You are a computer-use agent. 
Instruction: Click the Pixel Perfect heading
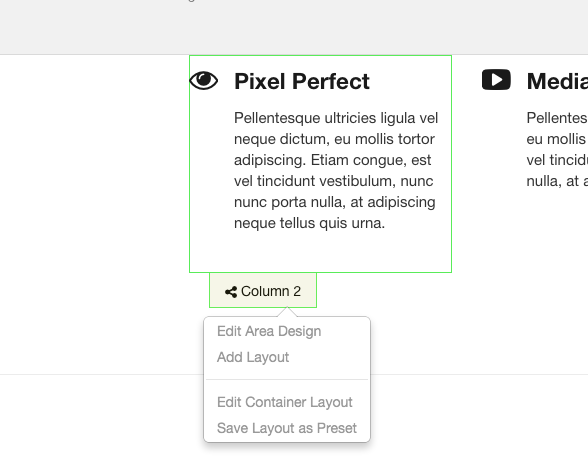tap(302, 81)
